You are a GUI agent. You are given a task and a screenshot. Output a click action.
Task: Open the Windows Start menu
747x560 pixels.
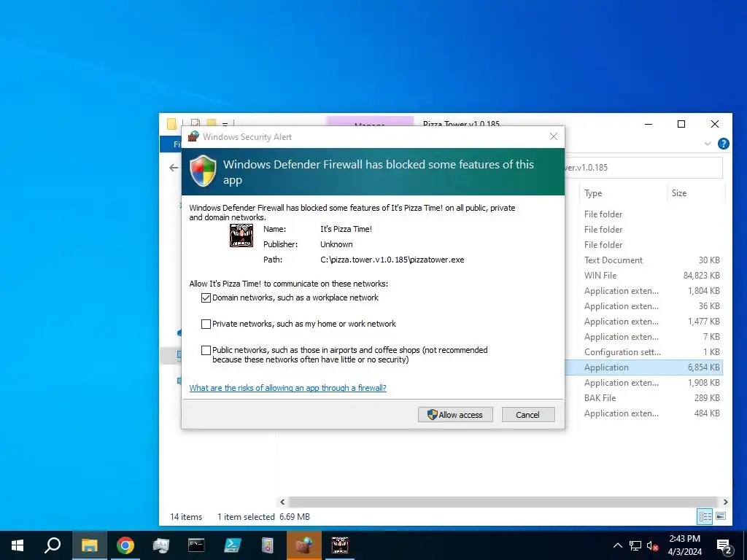[x=18, y=545]
